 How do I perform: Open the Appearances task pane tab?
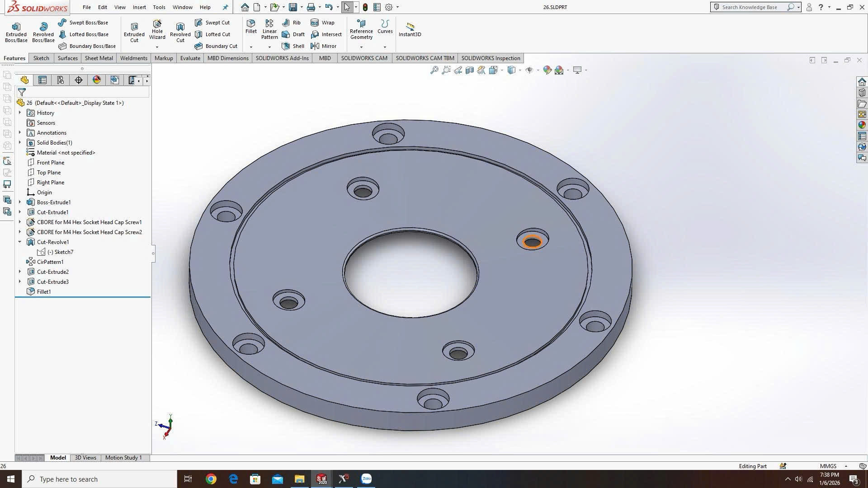862,125
